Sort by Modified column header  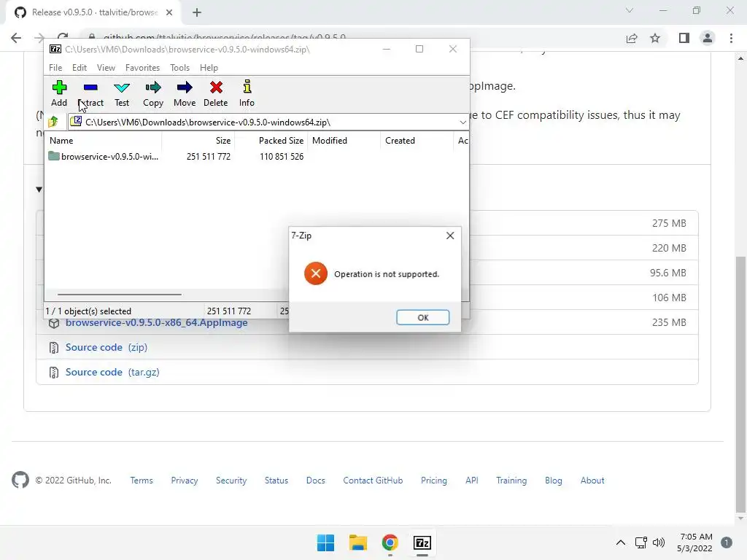click(x=344, y=141)
